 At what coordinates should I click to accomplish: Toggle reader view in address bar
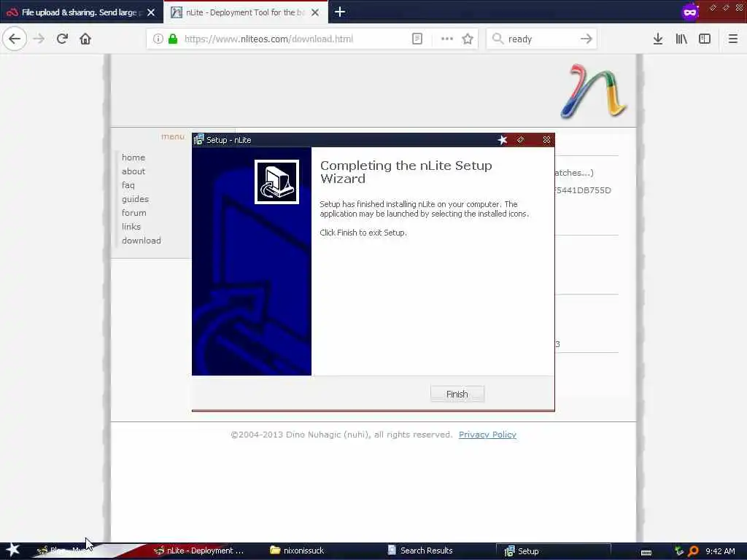point(417,39)
